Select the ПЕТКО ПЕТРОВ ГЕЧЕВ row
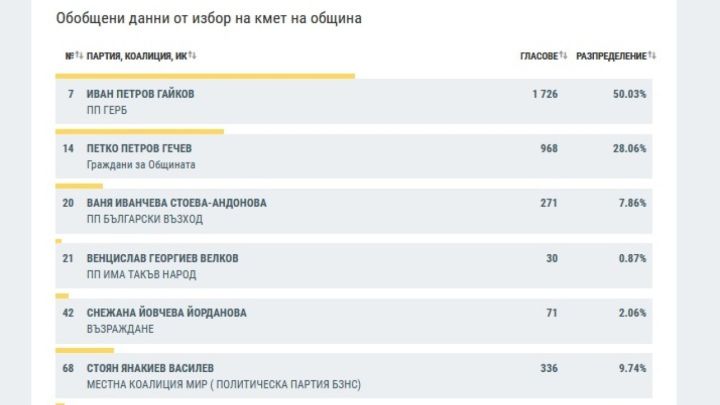Screen dimensions: 720x405 [354, 156]
